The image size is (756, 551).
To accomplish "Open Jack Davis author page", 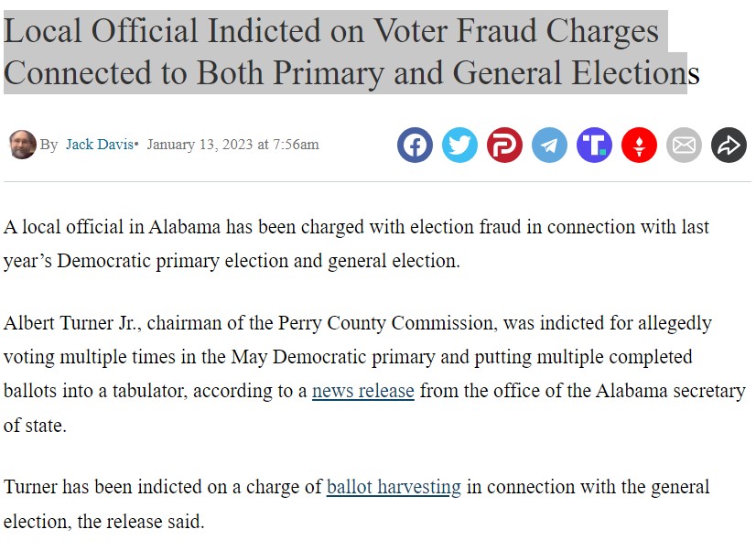I will tap(100, 144).
